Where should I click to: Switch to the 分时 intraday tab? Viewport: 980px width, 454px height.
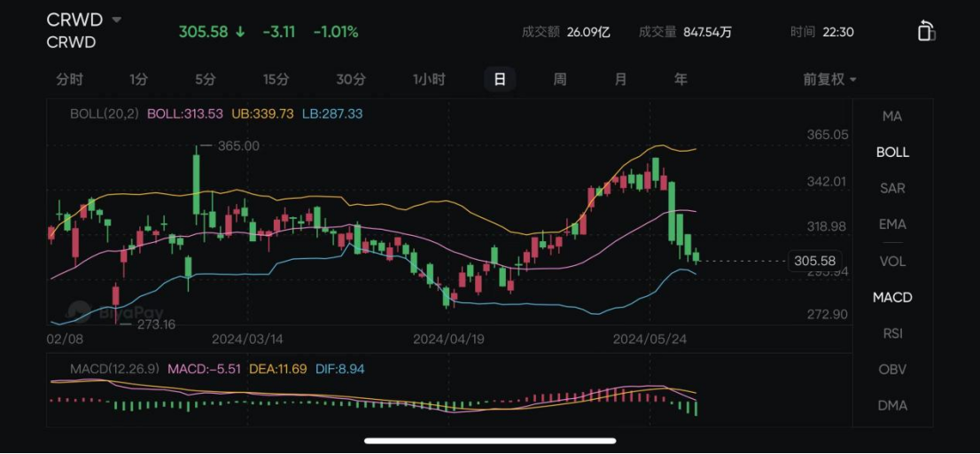(69, 80)
